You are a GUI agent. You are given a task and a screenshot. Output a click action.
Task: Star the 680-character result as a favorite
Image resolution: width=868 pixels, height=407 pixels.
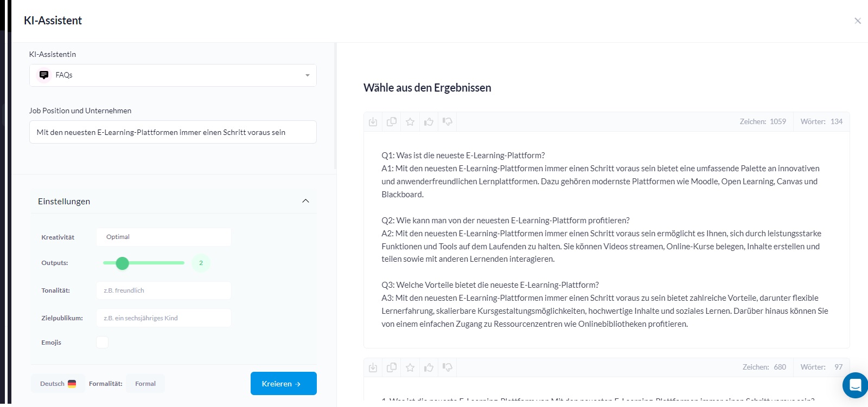tap(410, 367)
